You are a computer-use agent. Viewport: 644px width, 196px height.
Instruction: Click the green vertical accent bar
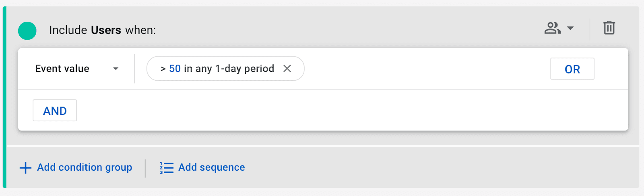tap(4, 97)
